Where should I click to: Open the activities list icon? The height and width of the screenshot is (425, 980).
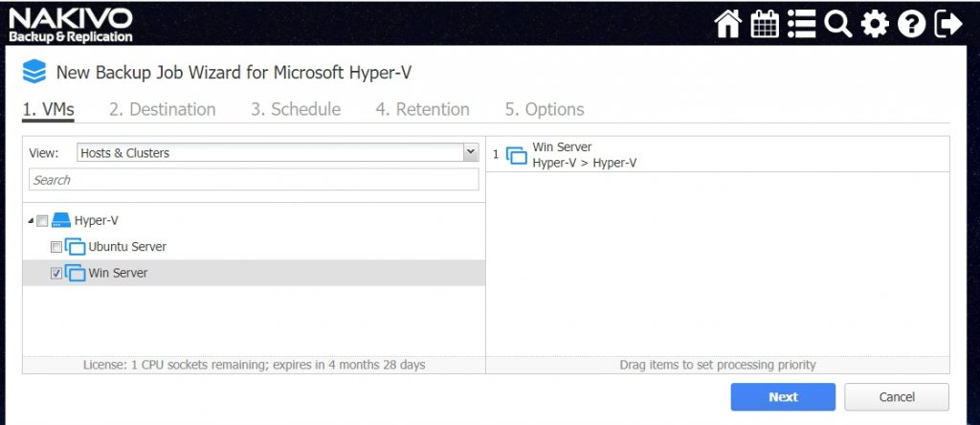[x=802, y=25]
